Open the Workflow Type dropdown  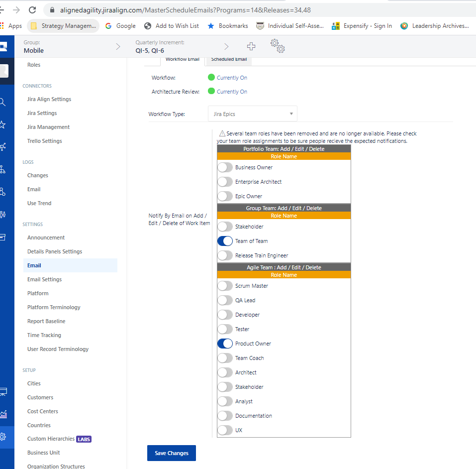[253, 114]
